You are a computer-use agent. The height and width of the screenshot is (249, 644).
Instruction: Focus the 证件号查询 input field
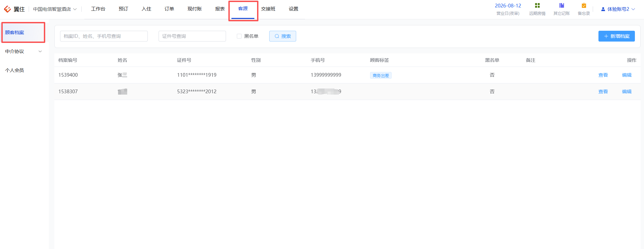click(x=192, y=36)
